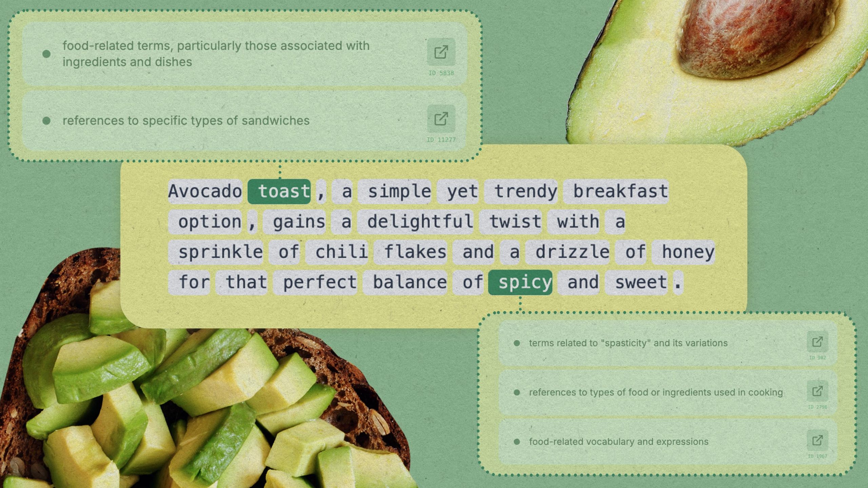The width and height of the screenshot is (868, 488).
Task: Toggle references to sandwiches ID 11277
Action: coord(46,120)
